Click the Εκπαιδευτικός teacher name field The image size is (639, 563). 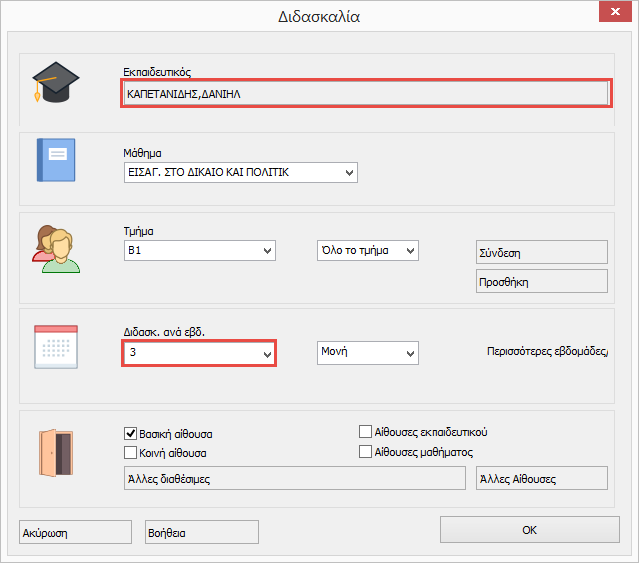(366, 93)
